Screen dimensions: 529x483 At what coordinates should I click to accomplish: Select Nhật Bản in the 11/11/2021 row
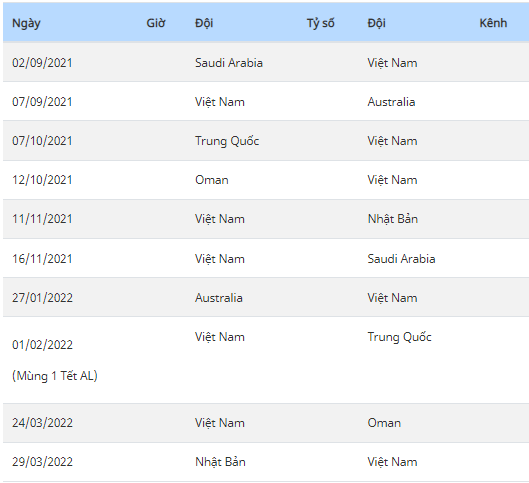(393, 219)
